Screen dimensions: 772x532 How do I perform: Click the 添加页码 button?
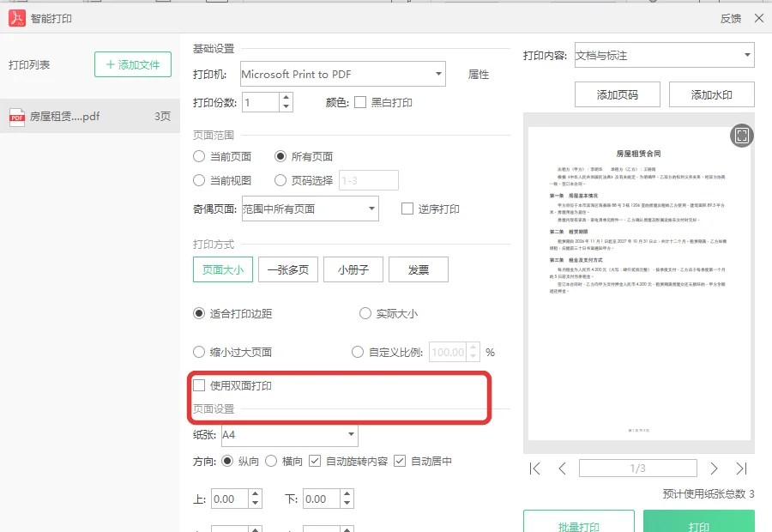[618, 94]
